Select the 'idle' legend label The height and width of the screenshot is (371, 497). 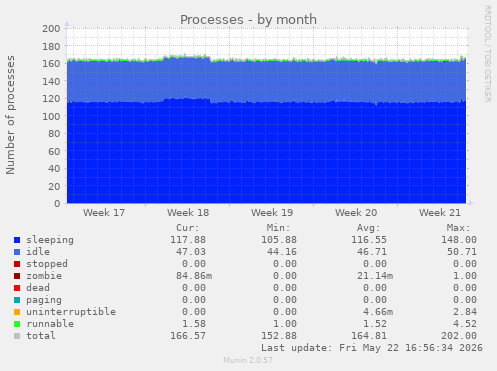point(38,252)
